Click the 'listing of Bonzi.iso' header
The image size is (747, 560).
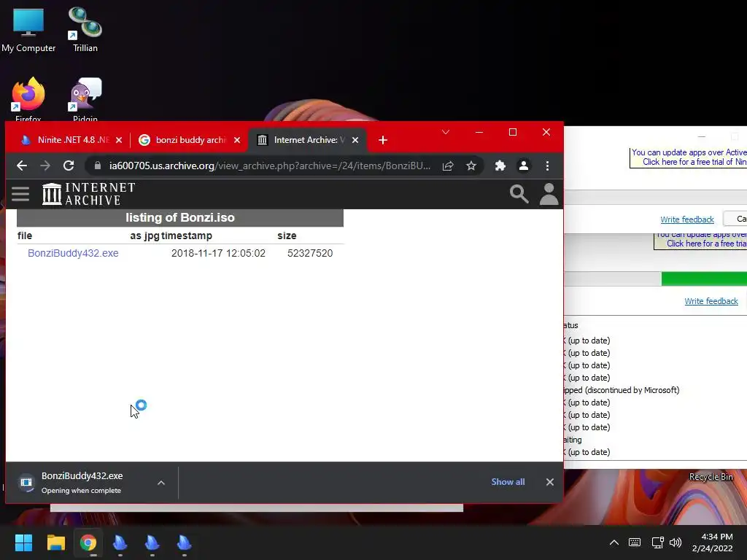(x=180, y=217)
